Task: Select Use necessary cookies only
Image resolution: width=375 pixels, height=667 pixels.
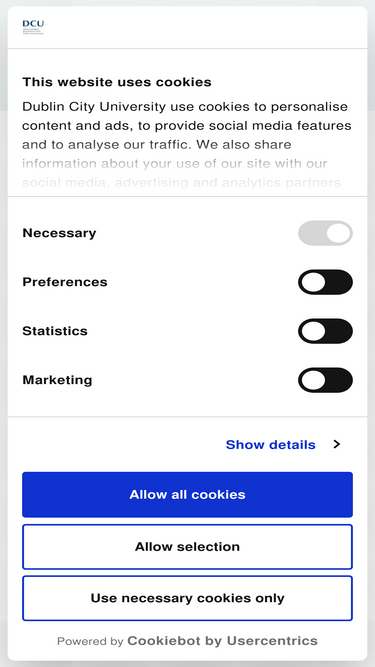Action: tap(188, 598)
